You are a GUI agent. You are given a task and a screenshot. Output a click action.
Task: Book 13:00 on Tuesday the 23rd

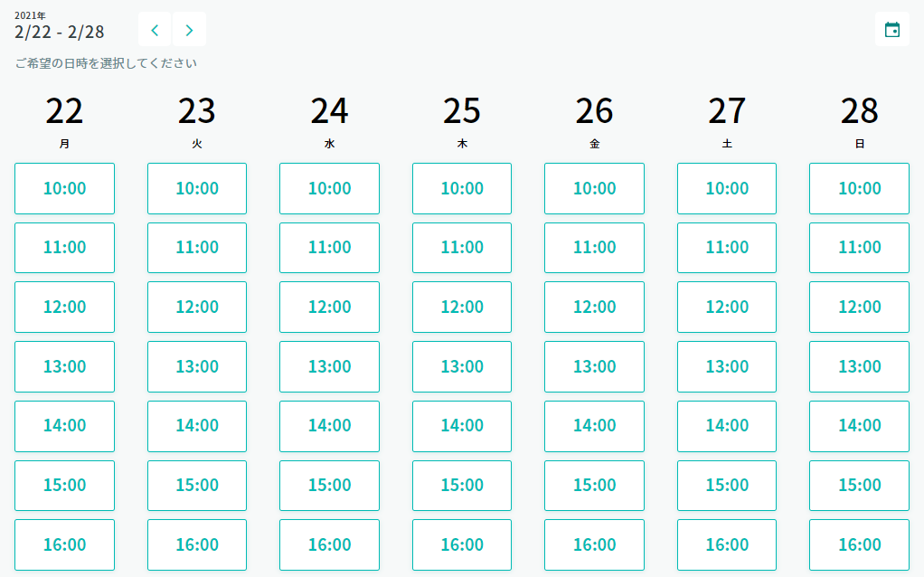(197, 366)
